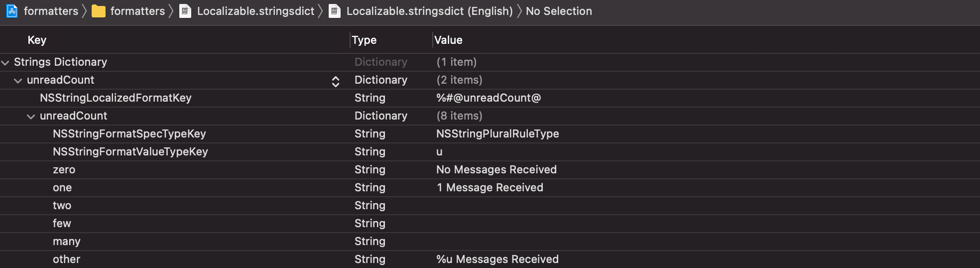Collapse the top-level unreadCount dictionary
This screenshot has width=980, height=268.
tap(18, 80)
